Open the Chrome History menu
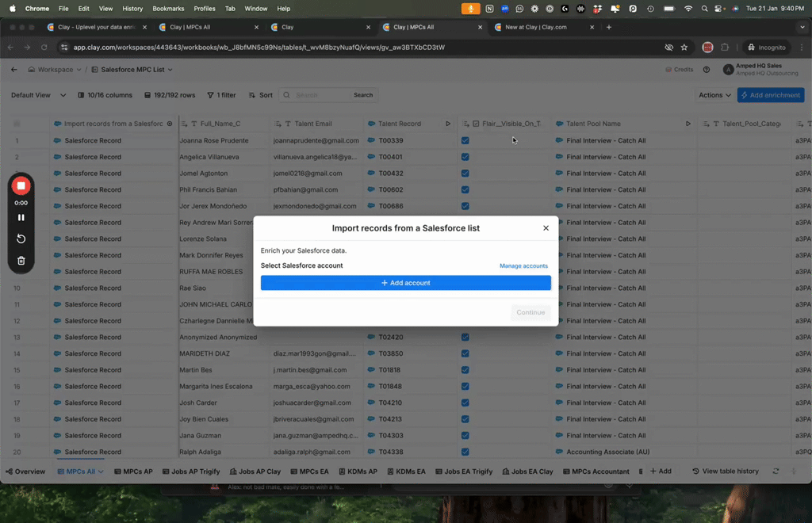This screenshot has height=523, width=812. 132,9
